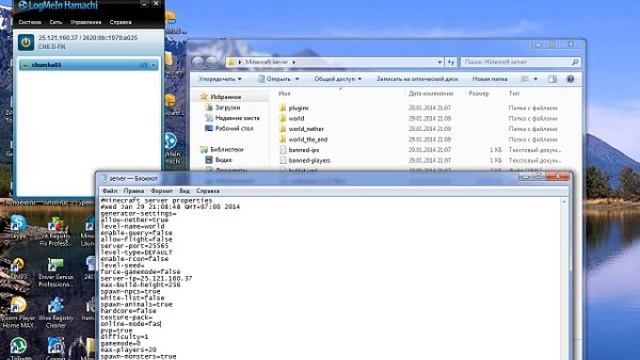Click the Notepad vertical scrollbar up arrow

[564, 202]
